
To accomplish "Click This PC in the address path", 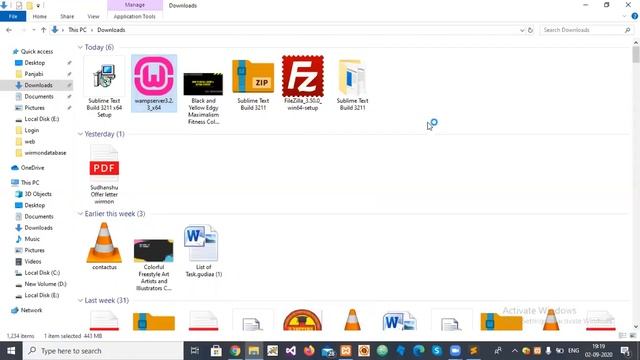I will (78, 30).
